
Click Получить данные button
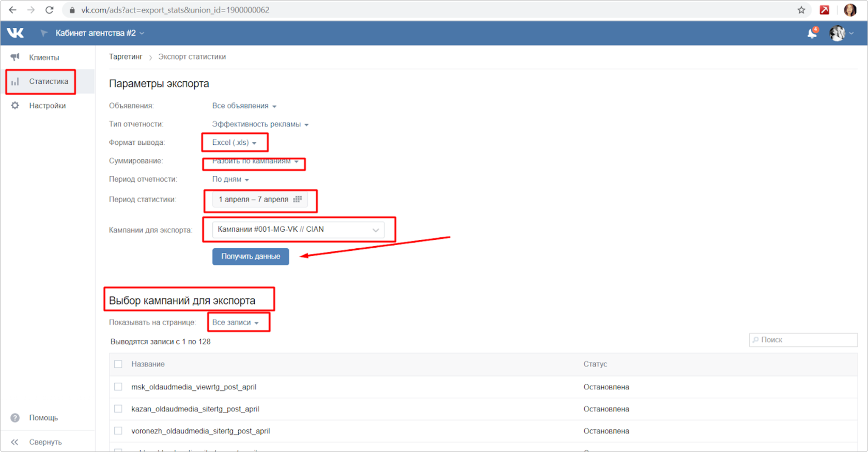pyautogui.click(x=251, y=257)
